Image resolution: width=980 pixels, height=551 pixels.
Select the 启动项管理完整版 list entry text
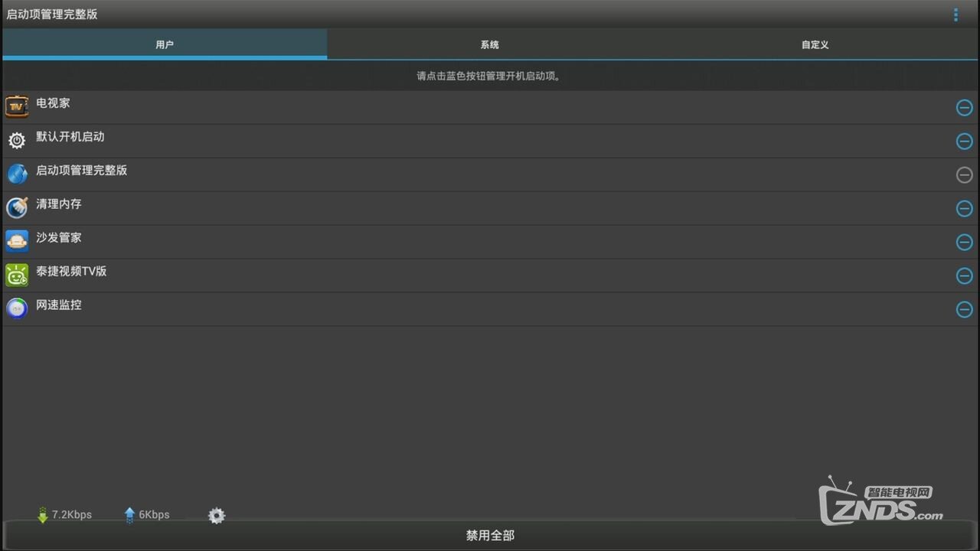point(81,170)
